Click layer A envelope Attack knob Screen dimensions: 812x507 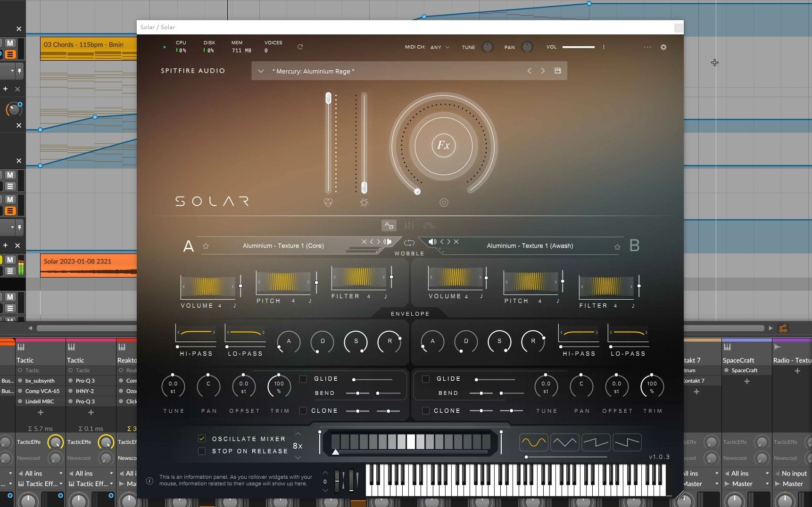289,342
